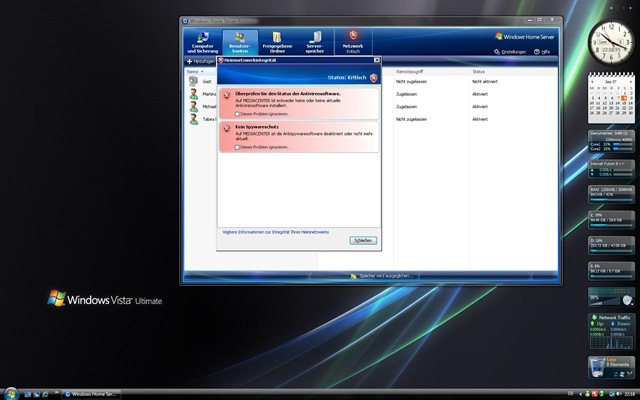
Task: Open the Computer und Sicherung tab
Action: pos(202,42)
